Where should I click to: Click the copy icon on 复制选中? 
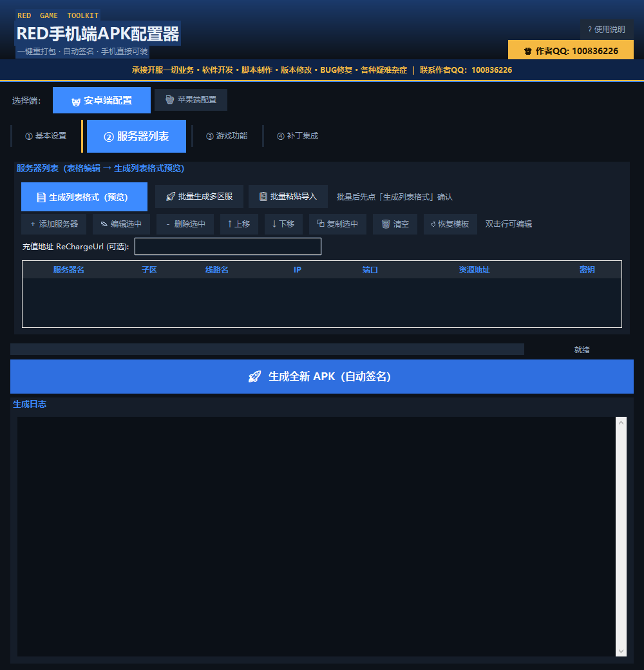click(321, 224)
